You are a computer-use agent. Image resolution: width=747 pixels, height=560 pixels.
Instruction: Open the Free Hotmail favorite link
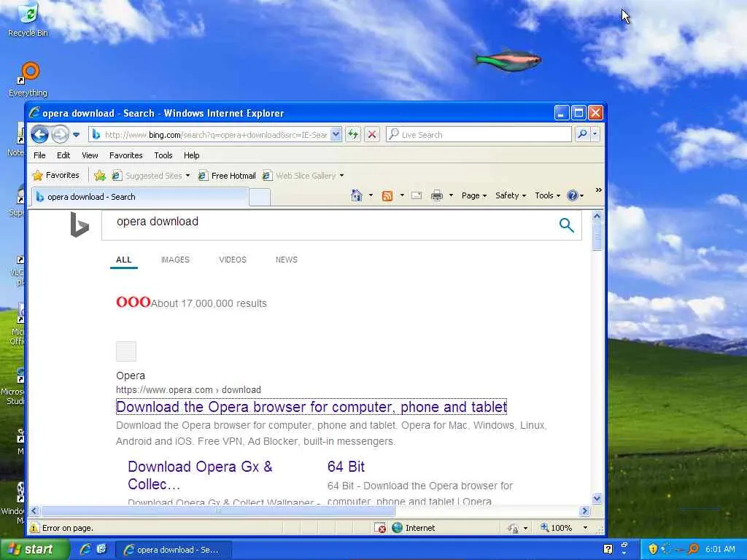point(228,176)
